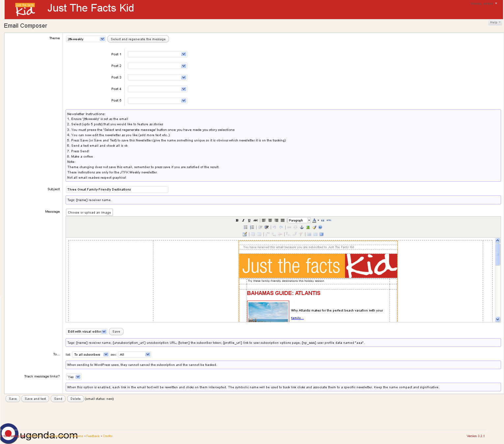Screen dimensions: 504x444
Task: Toggle underline formatting
Action: (x=249, y=221)
